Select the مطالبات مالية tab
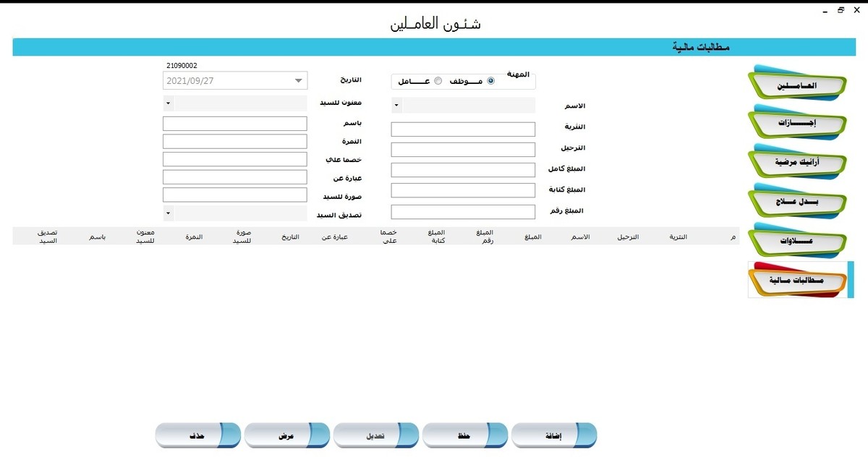Image resolution: width=868 pixels, height=457 pixels. coord(798,280)
